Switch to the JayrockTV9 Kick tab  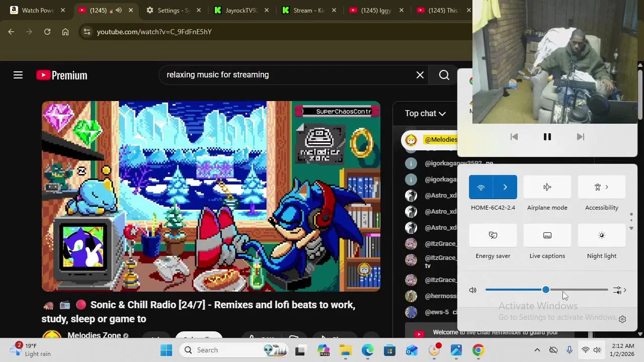242,10
